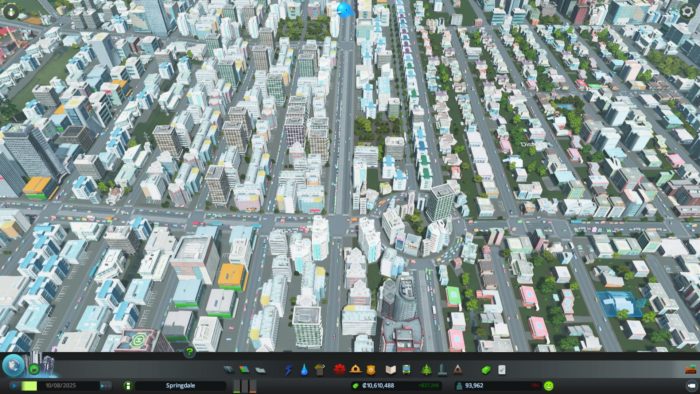Open the City Policies panel
Viewport: 700px width, 394px height.
pyautogui.click(x=502, y=369)
